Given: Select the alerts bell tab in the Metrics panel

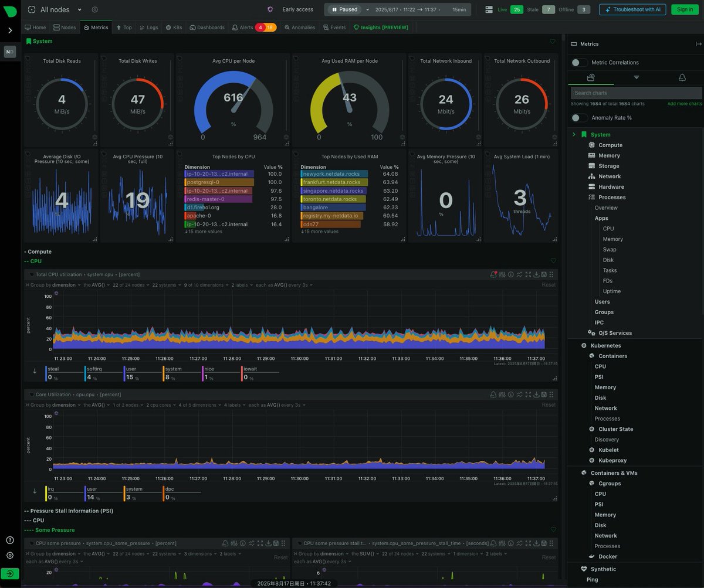Looking at the screenshot, I should pyautogui.click(x=682, y=77).
